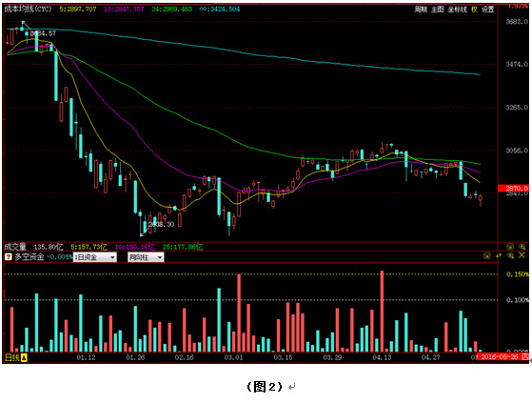Click the 01.26 date on the time axis
The height and width of the screenshot is (403, 532).
point(135,357)
